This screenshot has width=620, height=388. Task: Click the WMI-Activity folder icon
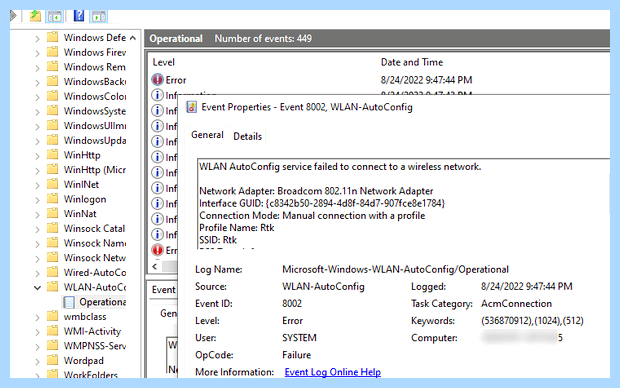[53, 331]
